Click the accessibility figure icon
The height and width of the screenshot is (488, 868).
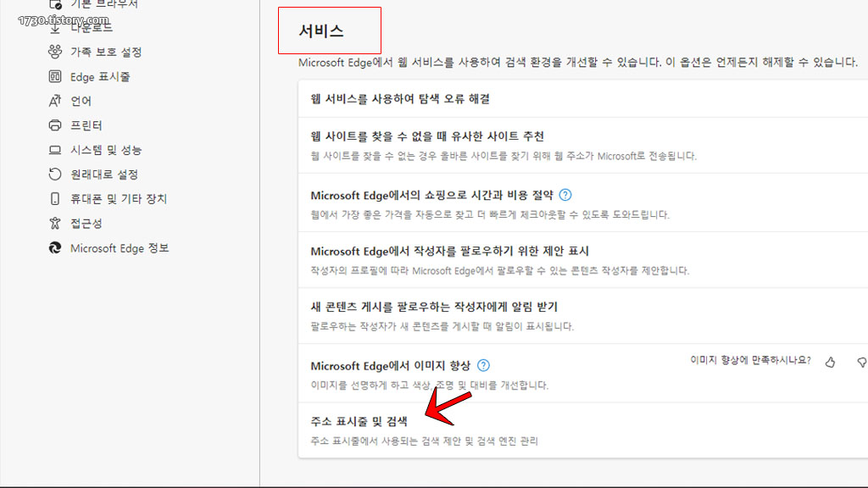click(x=55, y=223)
